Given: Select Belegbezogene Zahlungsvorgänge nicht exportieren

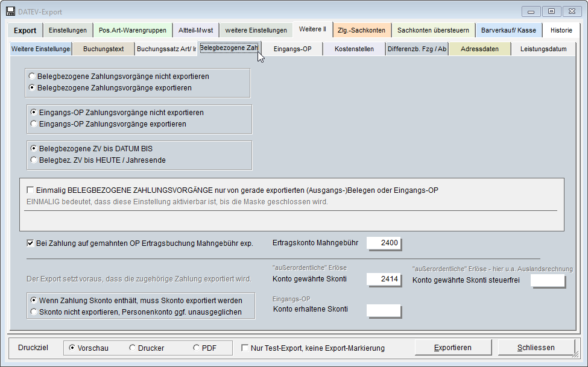Looking at the screenshot, I should 119,77.
